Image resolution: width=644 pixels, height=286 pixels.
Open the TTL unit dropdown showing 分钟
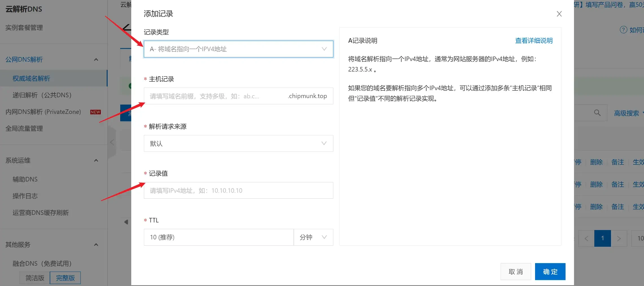[313, 237]
